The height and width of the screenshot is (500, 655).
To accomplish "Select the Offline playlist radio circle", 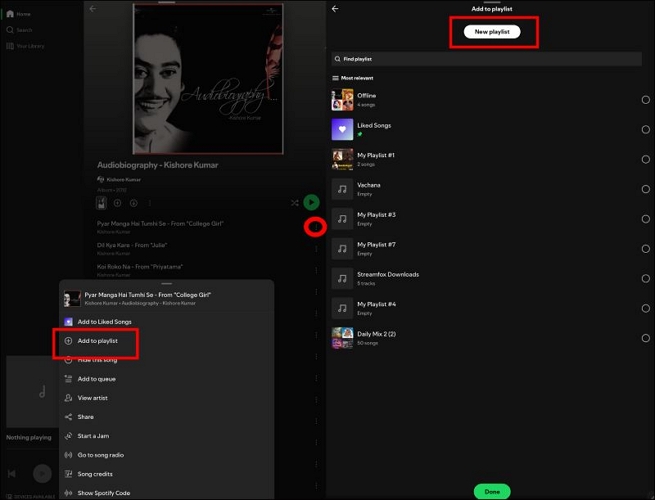I will point(645,100).
